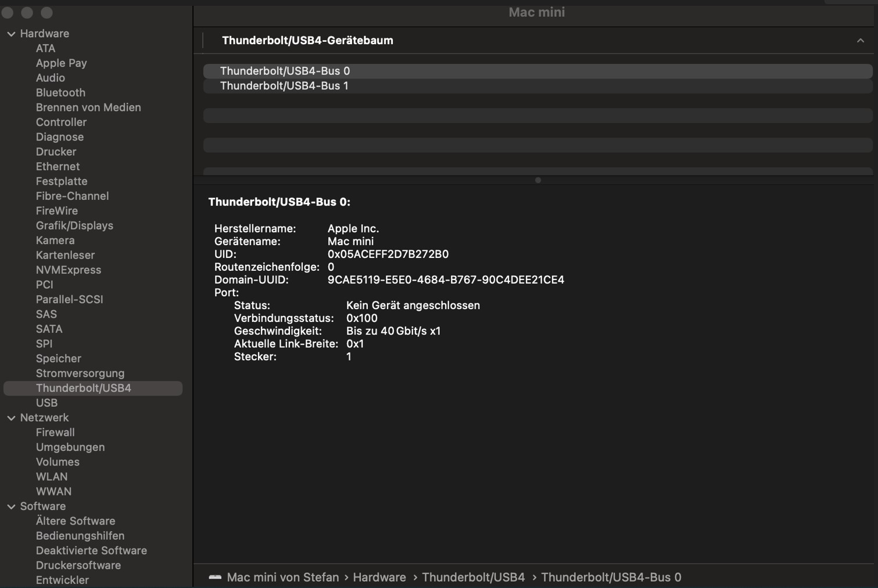
Task: Select Ethernet hardware info
Action: click(58, 167)
